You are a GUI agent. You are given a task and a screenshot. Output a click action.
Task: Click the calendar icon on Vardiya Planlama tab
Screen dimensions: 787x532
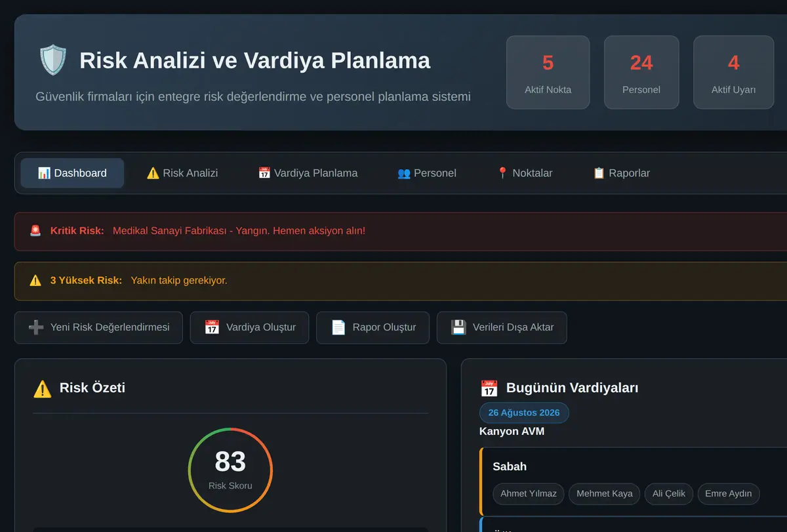coord(264,173)
